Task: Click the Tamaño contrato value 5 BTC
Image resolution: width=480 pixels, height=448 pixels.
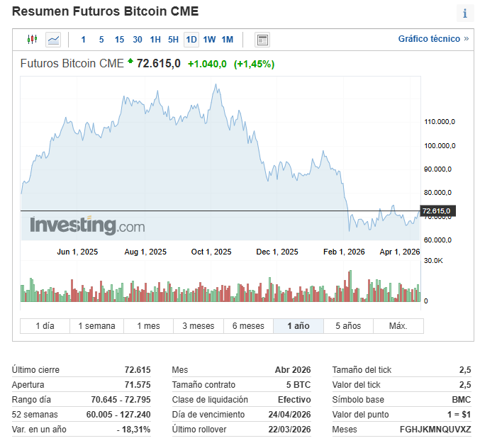Action: (x=298, y=385)
